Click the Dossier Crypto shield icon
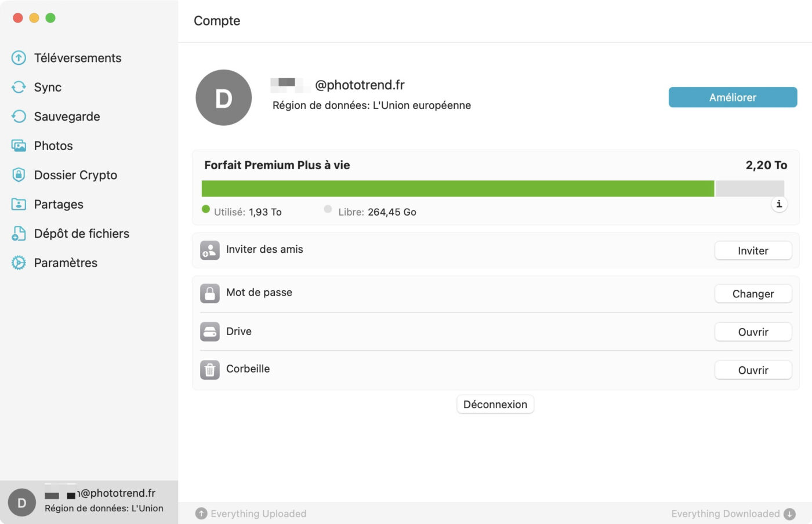This screenshot has width=812, height=524. [19, 175]
